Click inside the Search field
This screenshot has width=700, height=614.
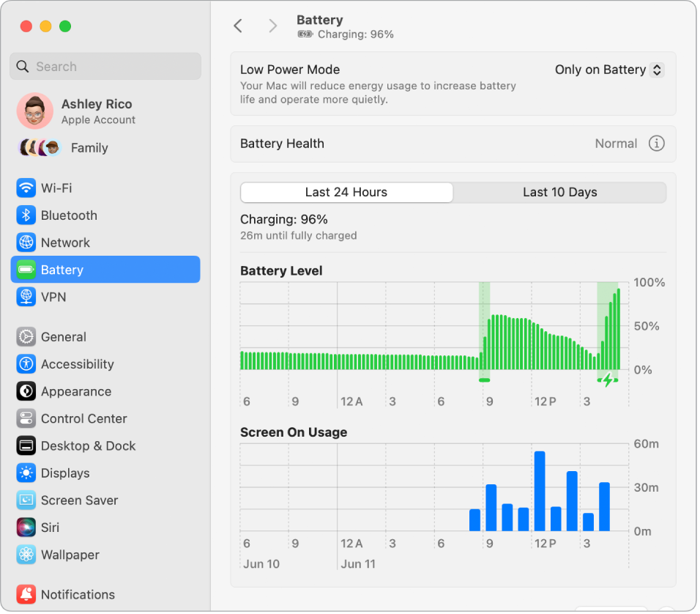[105, 66]
